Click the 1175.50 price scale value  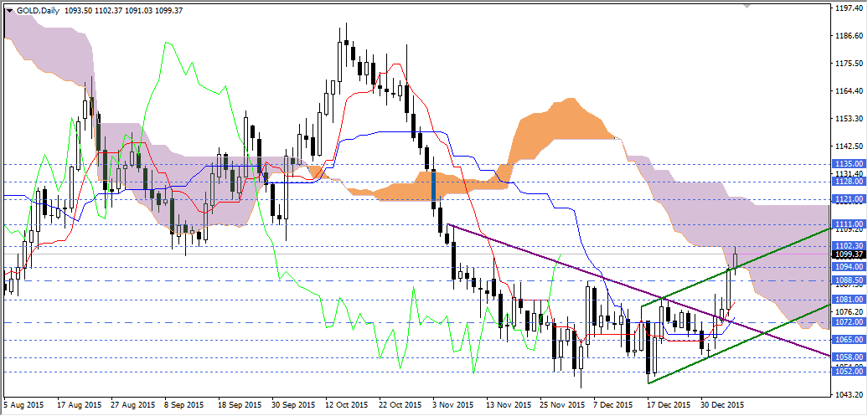click(849, 64)
